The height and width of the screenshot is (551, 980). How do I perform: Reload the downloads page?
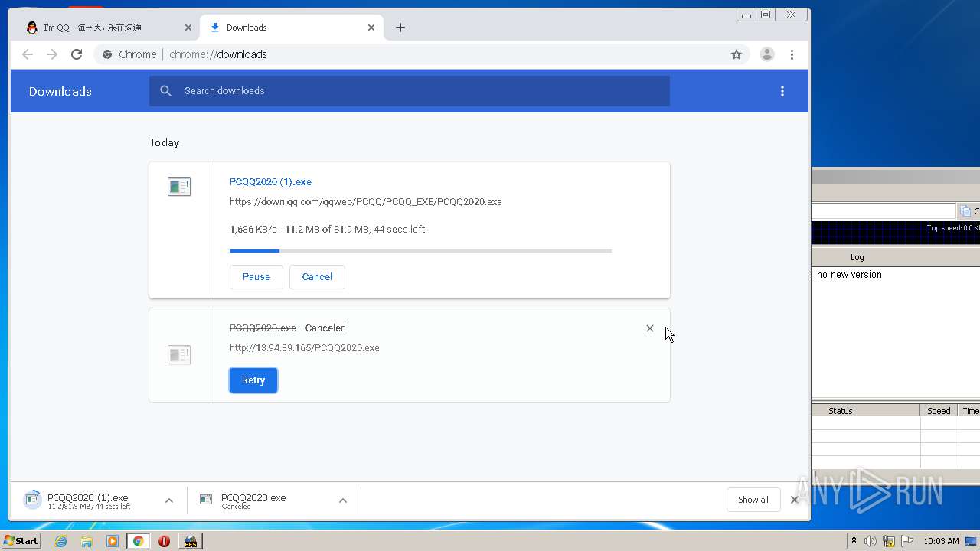77,54
